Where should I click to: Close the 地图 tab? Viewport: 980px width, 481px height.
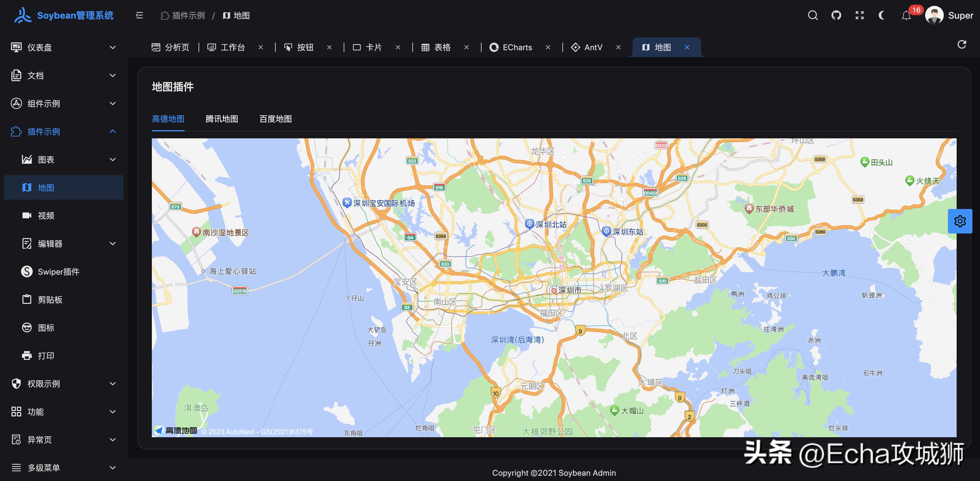(x=687, y=47)
